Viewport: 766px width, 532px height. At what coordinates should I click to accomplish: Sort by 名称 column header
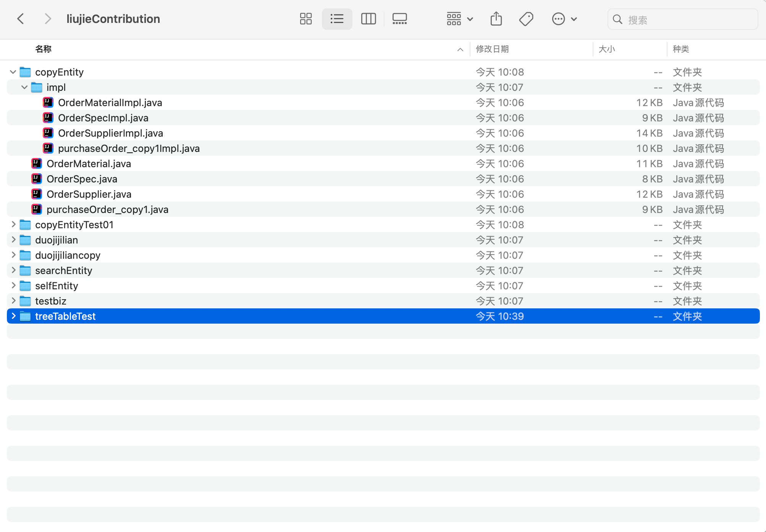coord(43,49)
